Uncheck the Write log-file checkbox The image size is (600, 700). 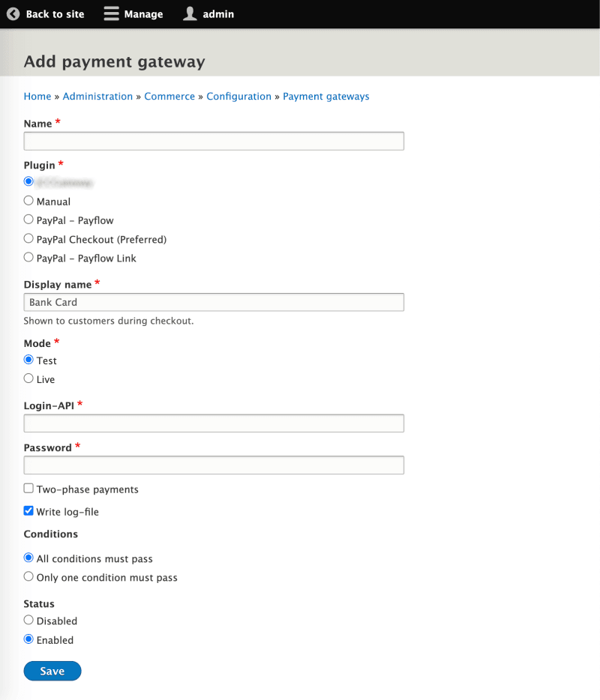[28, 511]
